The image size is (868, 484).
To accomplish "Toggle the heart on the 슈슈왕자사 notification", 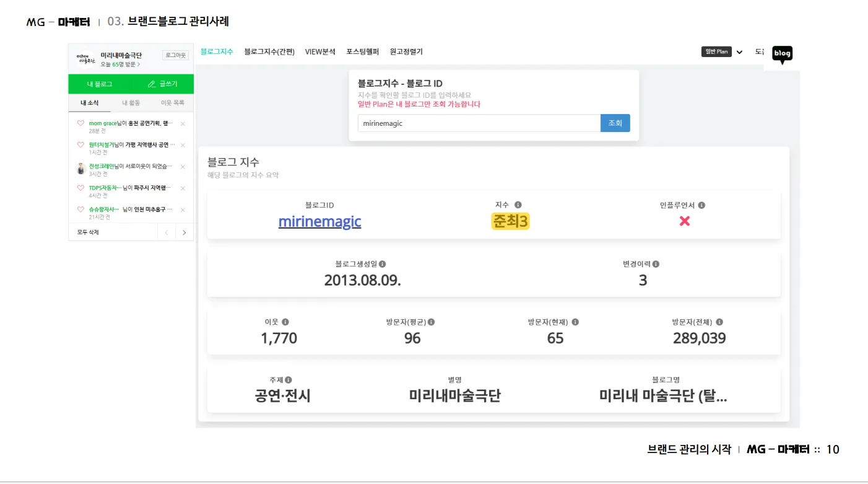I will [81, 209].
